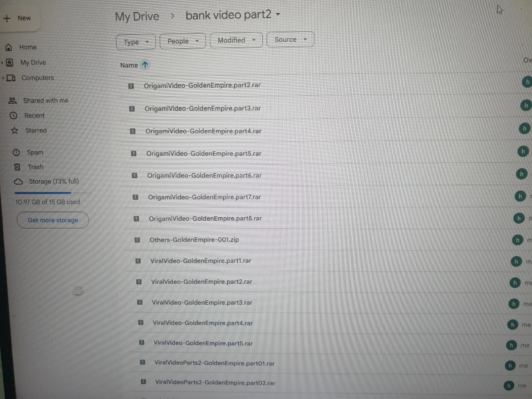This screenshot has width=532, height=399.
Task: Expand the Computers tree arrow
Action: (x=3, y=78)
